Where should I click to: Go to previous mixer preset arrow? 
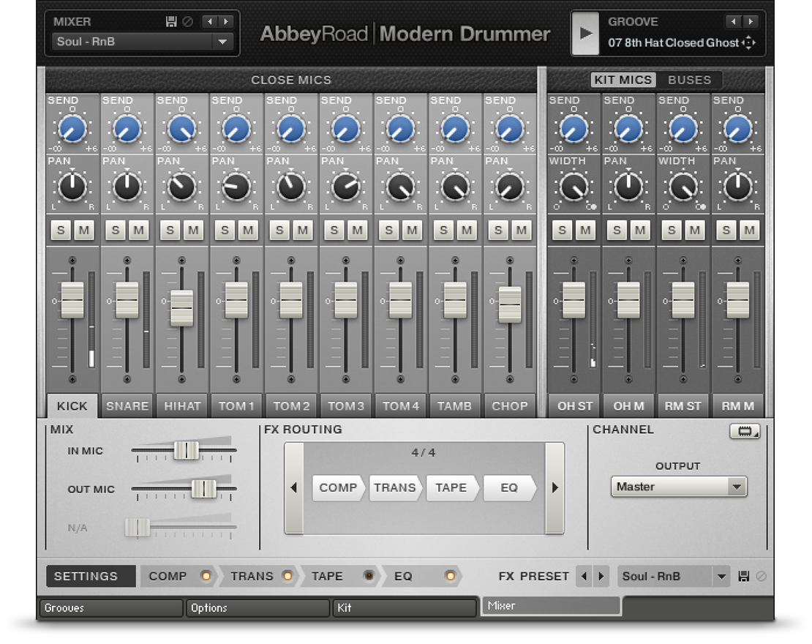[x=210, y=22]
